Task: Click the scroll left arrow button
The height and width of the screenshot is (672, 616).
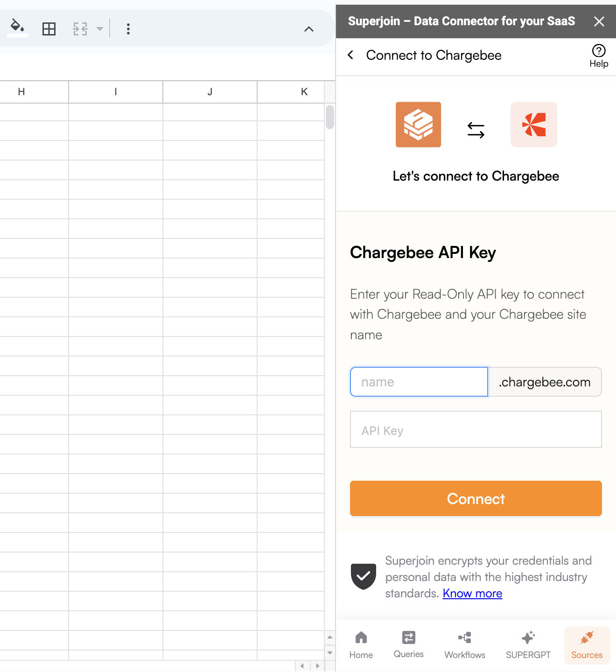Action: [302, 666]
